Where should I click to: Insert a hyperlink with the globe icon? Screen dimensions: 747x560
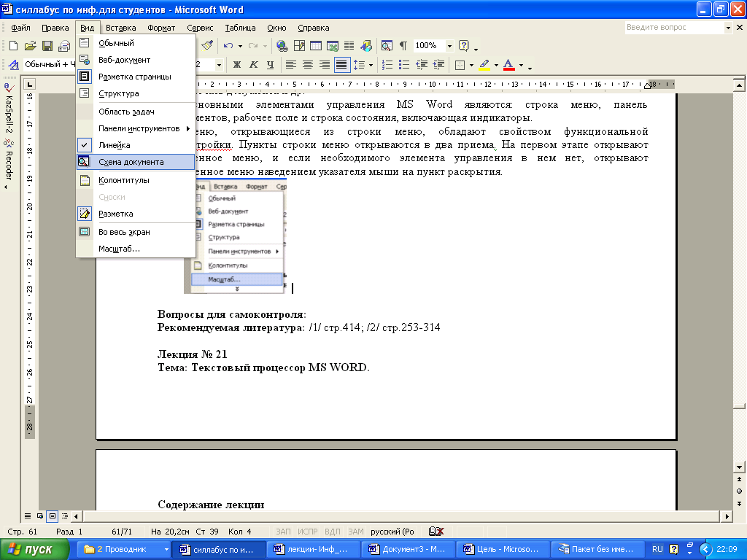pyautogui.click(x=282, y=46)
